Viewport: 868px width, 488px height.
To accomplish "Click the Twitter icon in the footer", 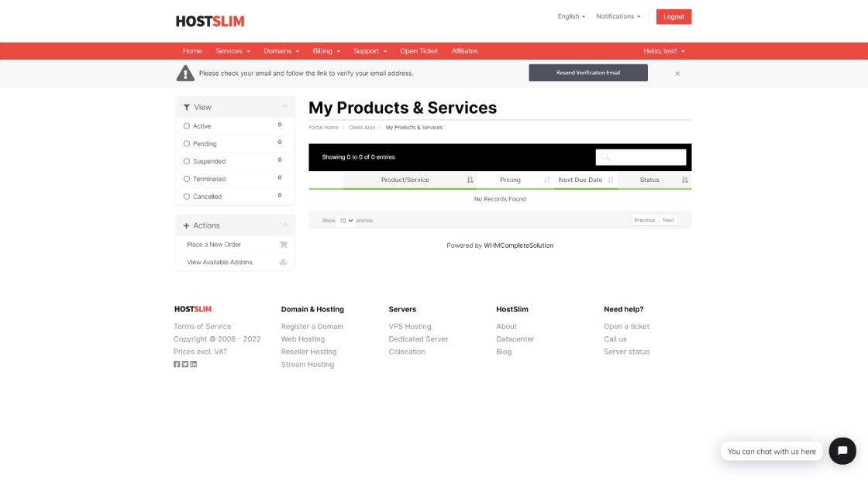I will click(184, 363).
